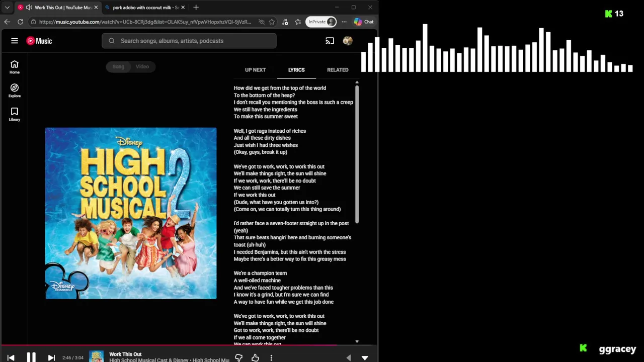Viewport: 644px width, 362px height.
Task: Click the Work This Out title in player bar
Action: click(x=125, y=354)
